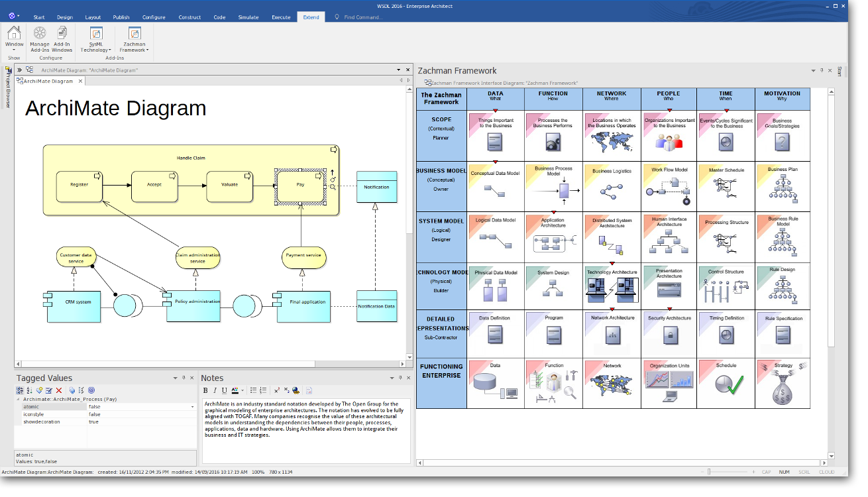Open Add-In Windows
The width and height of the screenshot is (868, 497).
(x=62, y=39)
